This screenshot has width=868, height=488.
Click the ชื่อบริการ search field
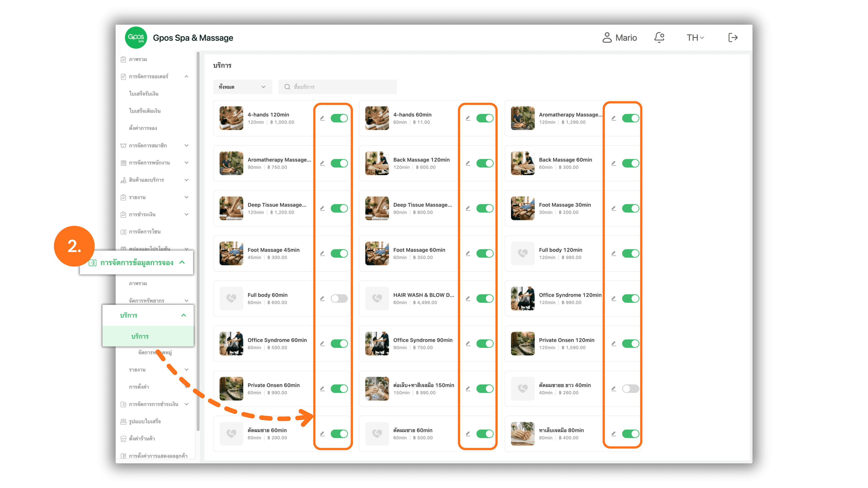[x=337, y=87]
